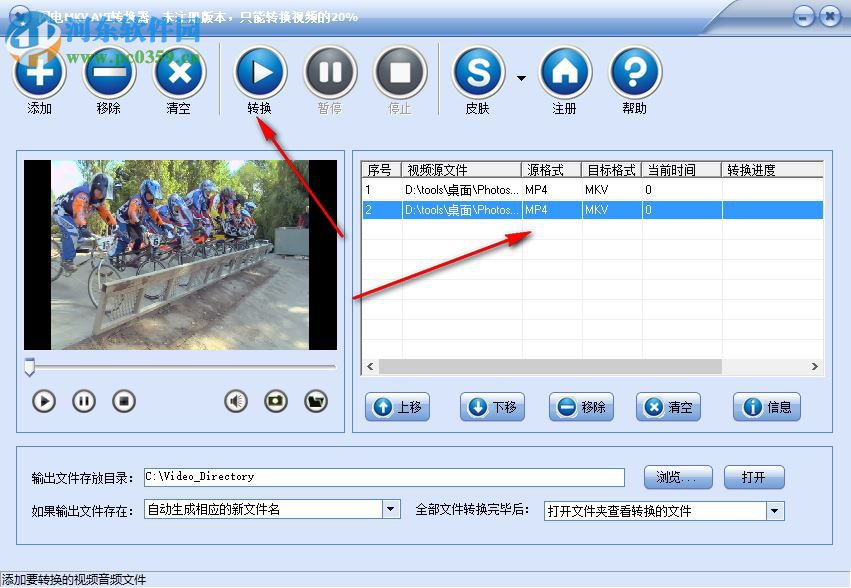Mute audio with the speaker icon
Screen dimensions: 851x588
pyautogui.click(x=234, y=400)
